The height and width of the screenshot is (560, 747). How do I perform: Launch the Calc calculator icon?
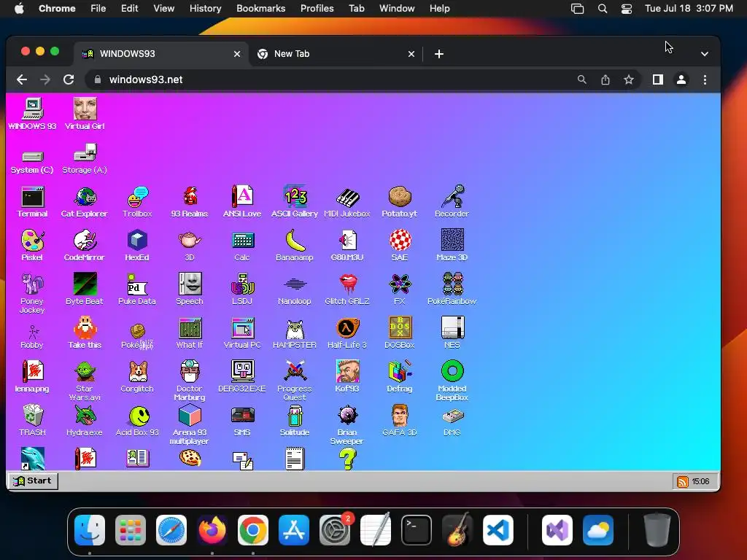[242, 246]
